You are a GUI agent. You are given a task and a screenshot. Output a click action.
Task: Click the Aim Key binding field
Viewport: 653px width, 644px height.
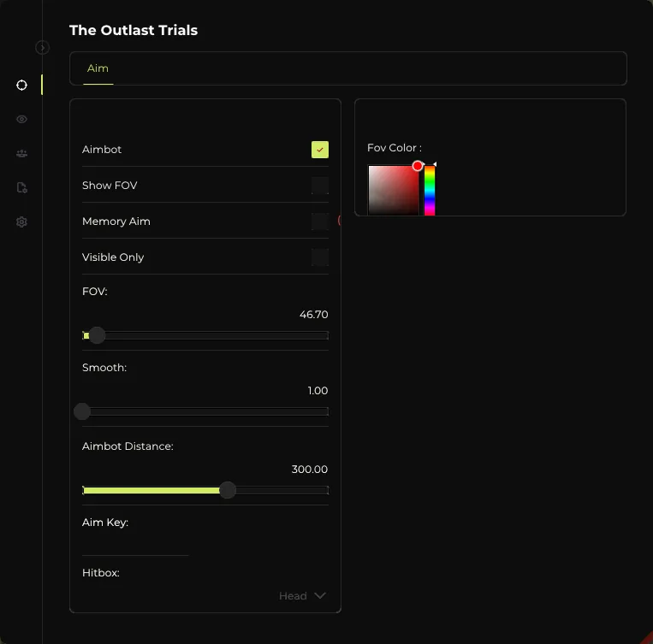135,545
